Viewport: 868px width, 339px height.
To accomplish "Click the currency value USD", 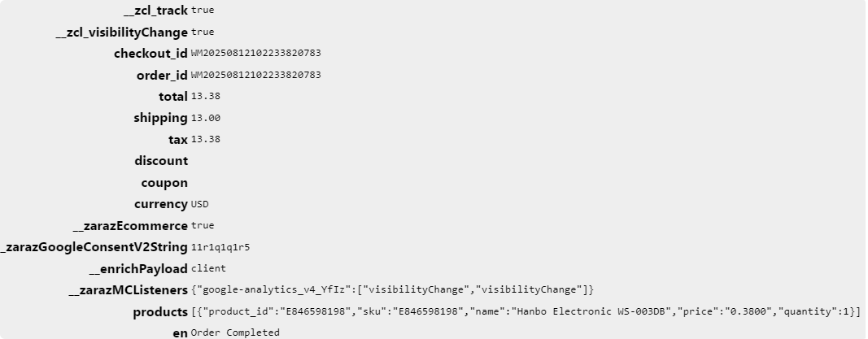I will point(200,204).
